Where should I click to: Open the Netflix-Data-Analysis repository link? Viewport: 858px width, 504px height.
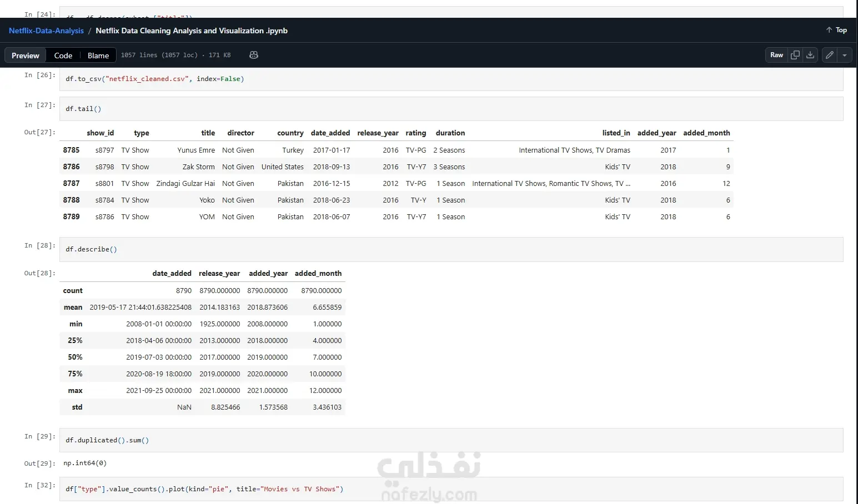(46, 31)
